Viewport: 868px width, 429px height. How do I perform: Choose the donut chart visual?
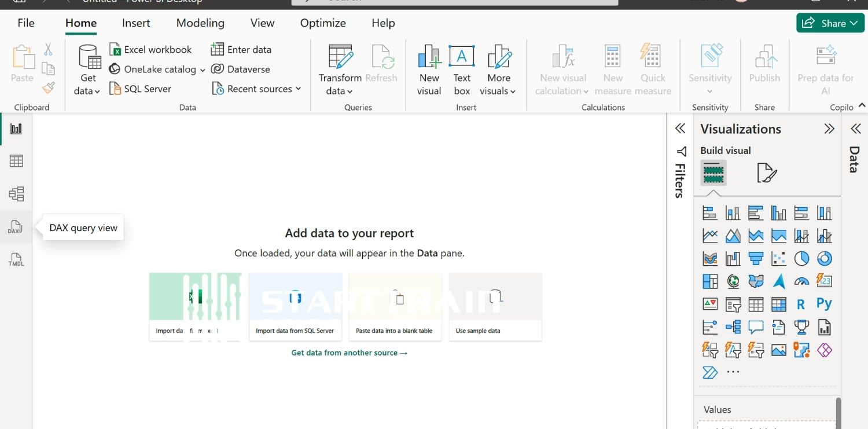(x=824, y=258)
